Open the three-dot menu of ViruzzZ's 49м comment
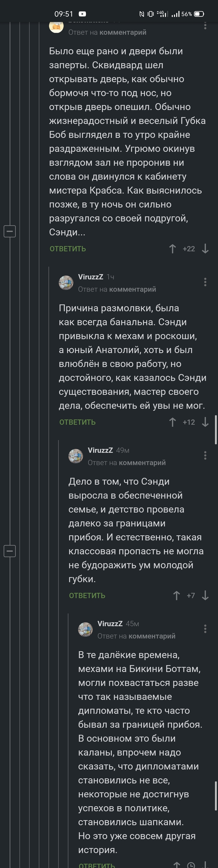The width and height of the screenshot is (218, 868). point(205,456)
